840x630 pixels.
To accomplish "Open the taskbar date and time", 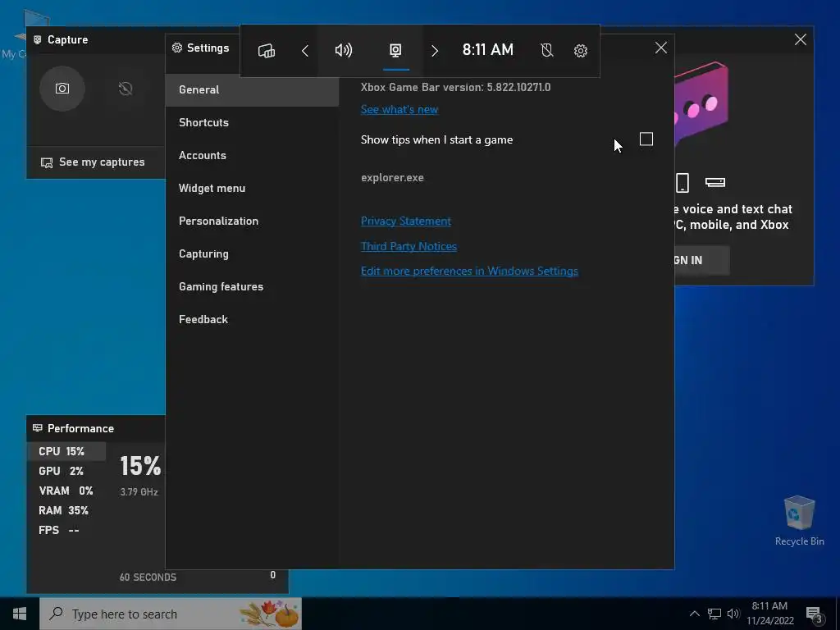I will (769, 614).
